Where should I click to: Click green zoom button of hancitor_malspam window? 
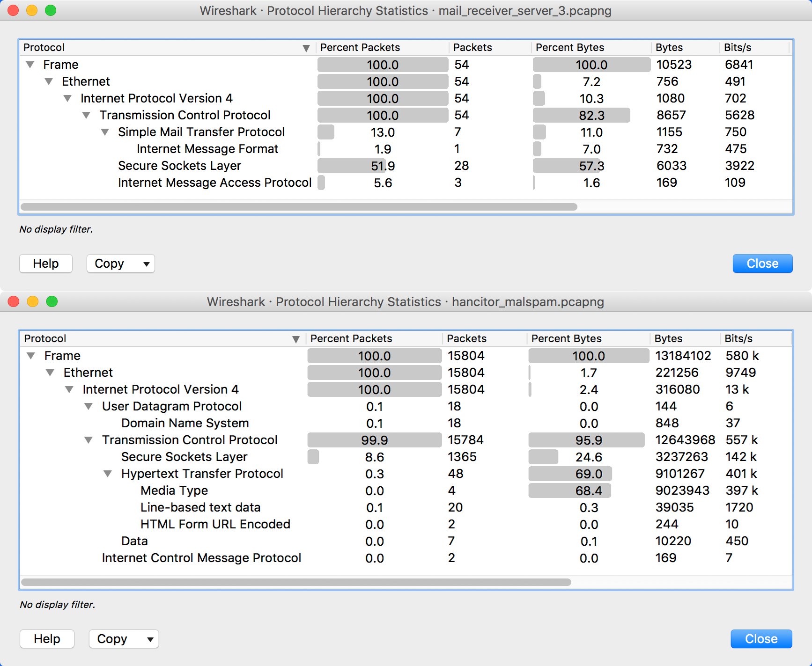click(x=52, y=301)
